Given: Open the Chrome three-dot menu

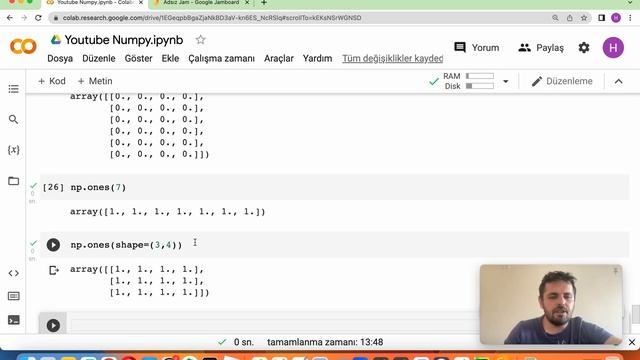Looking at the screenshot, I should [630, 18].
